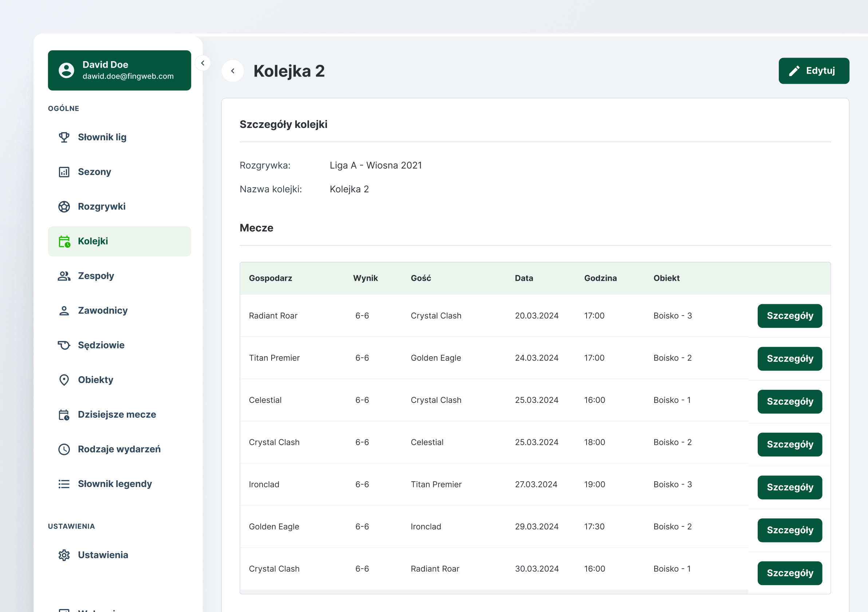
Task: Go back using arrow beside Kolejka 2
Action: pyautogui.click(x=233, y=71)
